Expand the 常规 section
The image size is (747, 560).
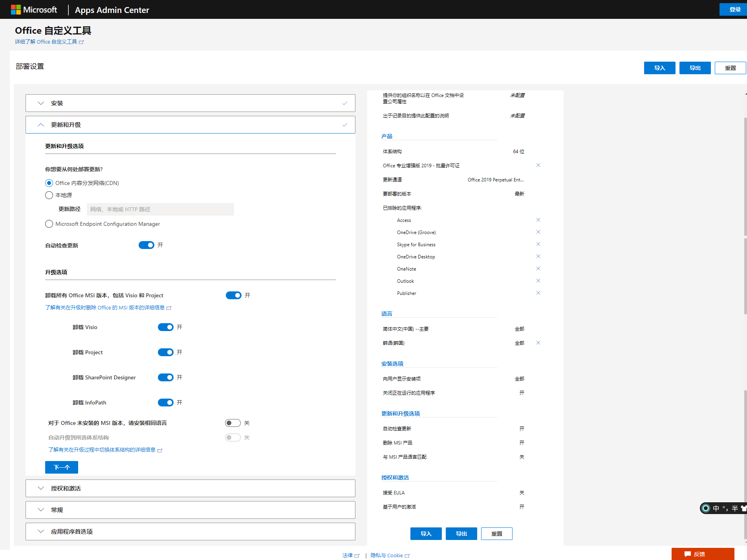[190, 510]
